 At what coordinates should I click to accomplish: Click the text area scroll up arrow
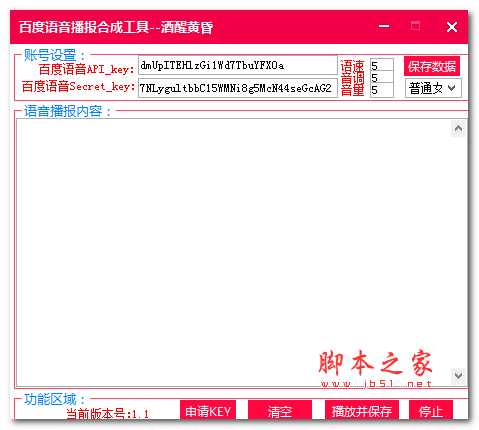click(458, 128)
